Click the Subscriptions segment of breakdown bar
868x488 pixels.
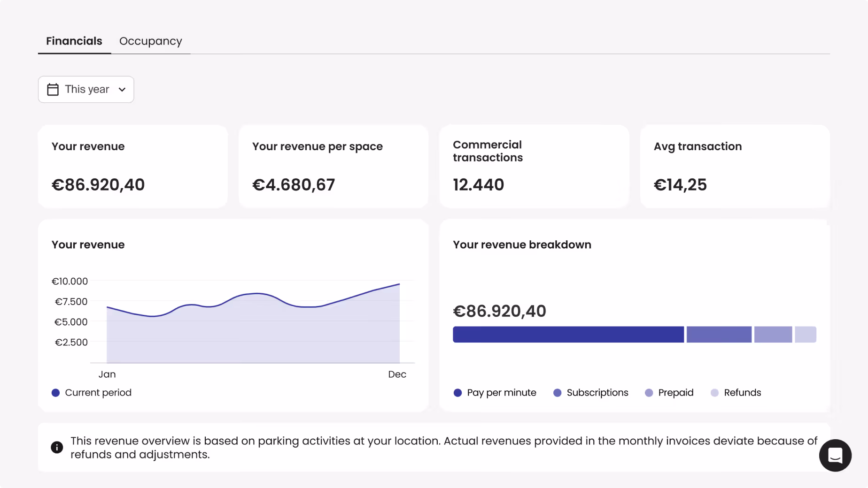tap(719, 335)
